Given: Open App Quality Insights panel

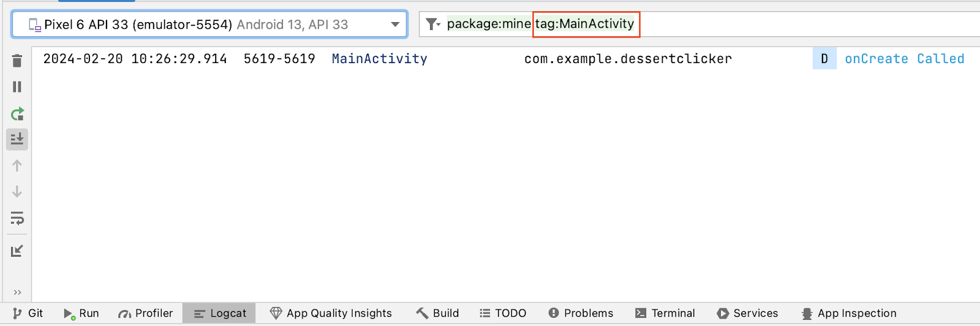Looking at the screenshot, I should [331, 313].
